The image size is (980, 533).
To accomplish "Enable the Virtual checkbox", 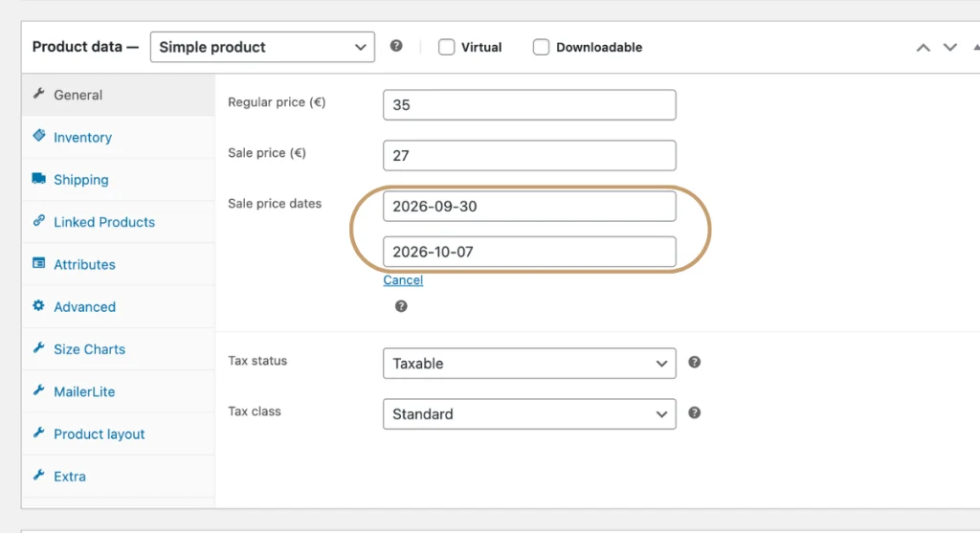I will point(446,47).
